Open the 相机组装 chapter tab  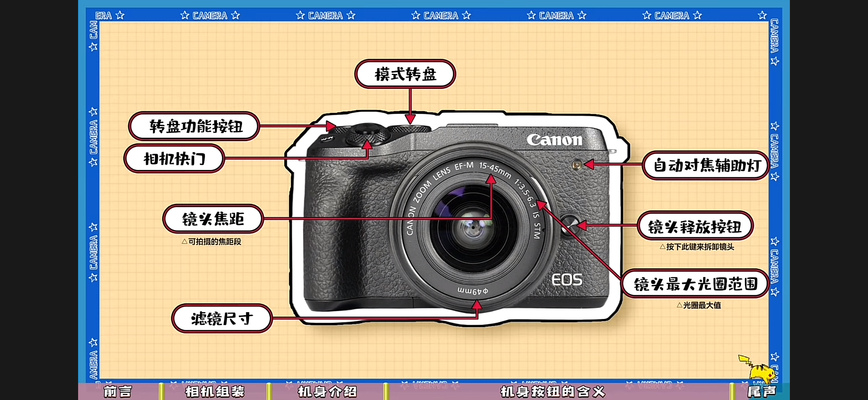point(215,392)
